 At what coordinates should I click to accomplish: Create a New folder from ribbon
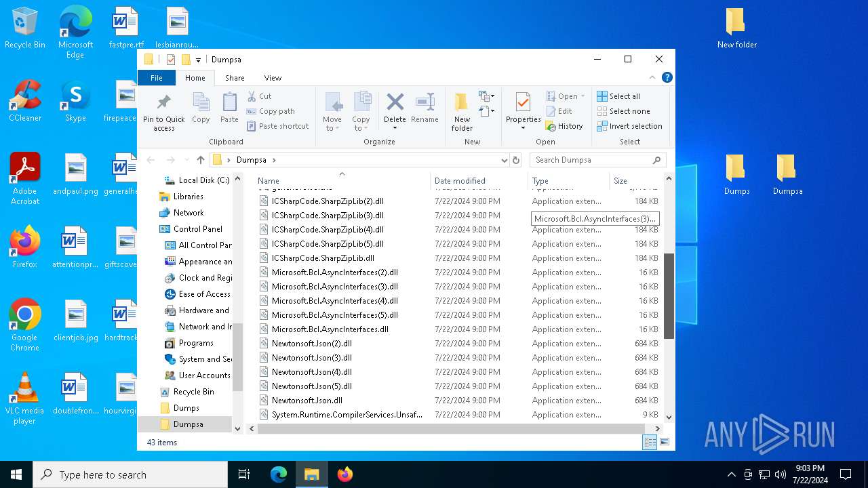pyautogui.click(x=462, y=112)
